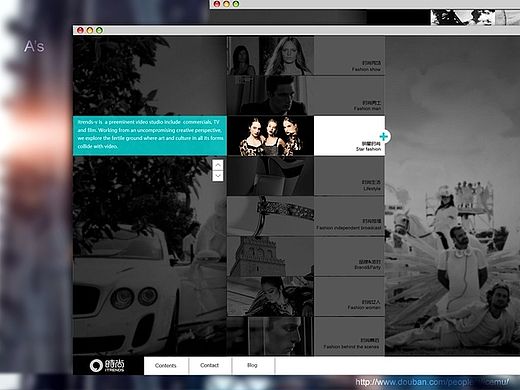Open the Brand&Party tower building thumbnail
The width and height of the screenshot is (520, 390).
coord(270,256)
